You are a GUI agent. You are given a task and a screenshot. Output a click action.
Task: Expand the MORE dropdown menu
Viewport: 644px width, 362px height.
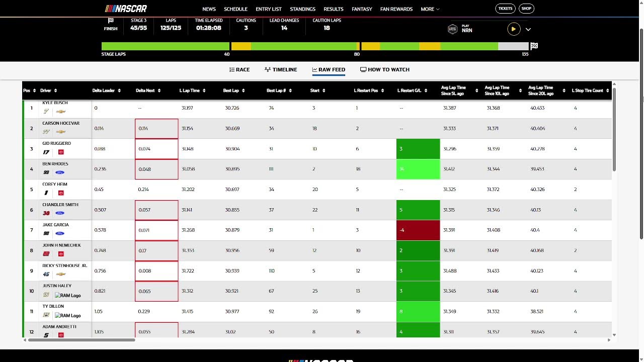pos(430,9)
